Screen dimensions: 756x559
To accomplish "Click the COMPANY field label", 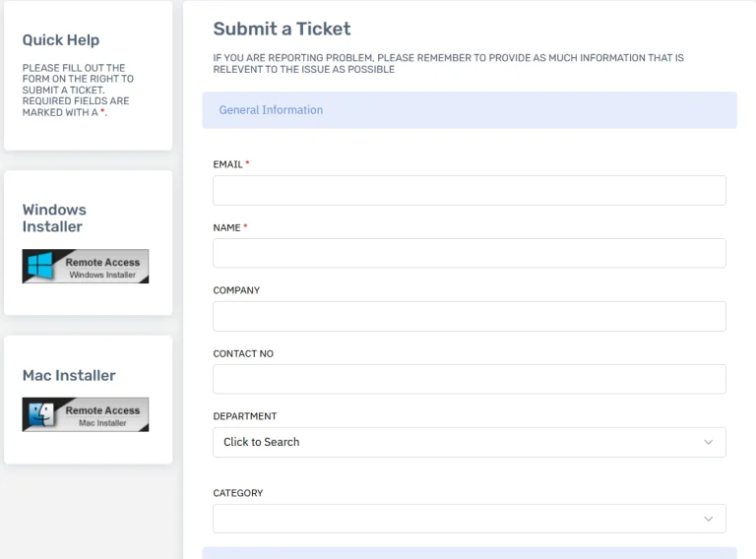I will [x=236, y=290].
